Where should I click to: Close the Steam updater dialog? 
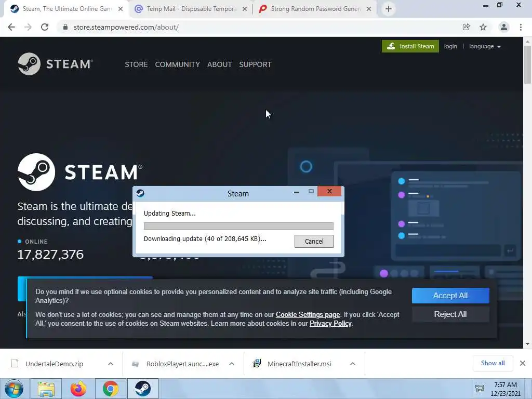coord(329,191)
